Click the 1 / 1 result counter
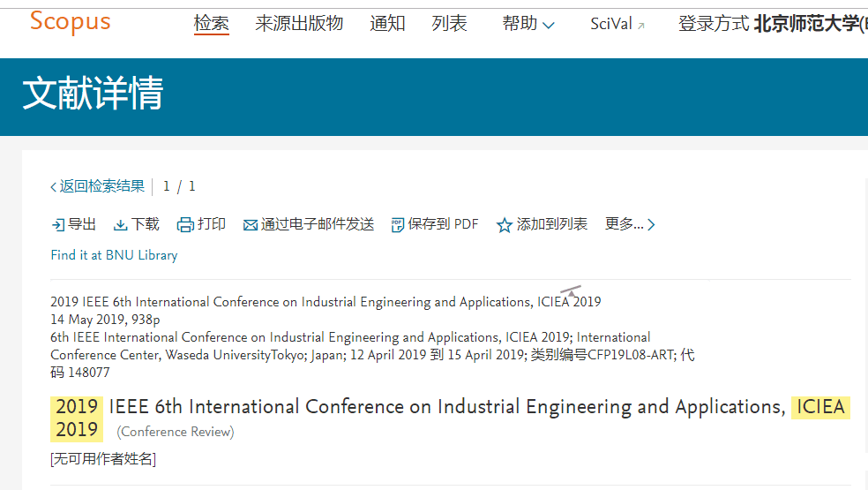 179,186
